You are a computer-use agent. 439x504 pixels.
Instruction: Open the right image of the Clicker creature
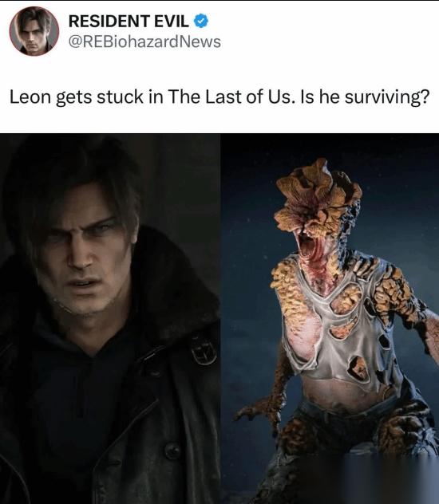coord(330,318)
